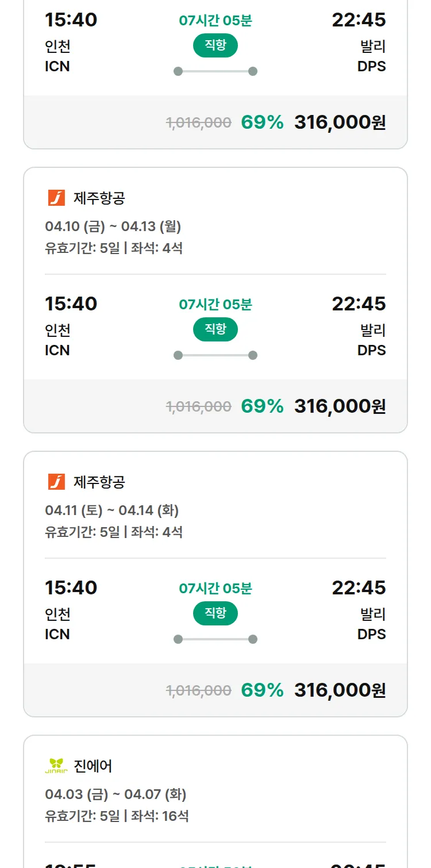Screen dimensions: 431x868
Task: Click route line under 직항 on 04.10 flight
Action: pos(215,355)
